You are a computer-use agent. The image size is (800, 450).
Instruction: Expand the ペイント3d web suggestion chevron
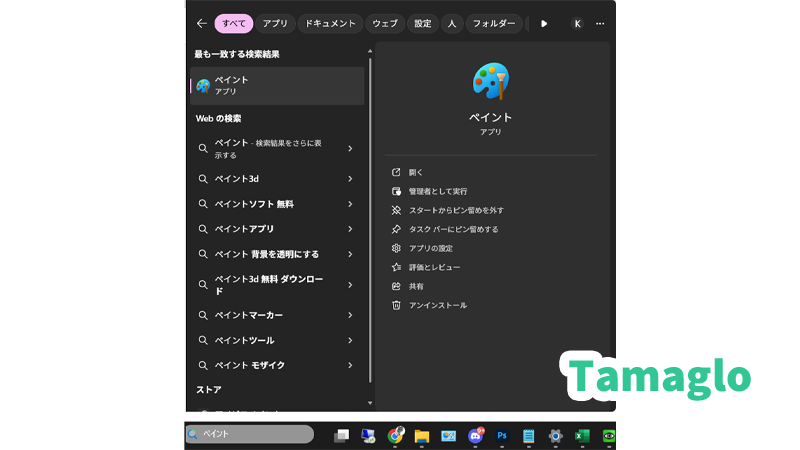[x=350, y=179]
